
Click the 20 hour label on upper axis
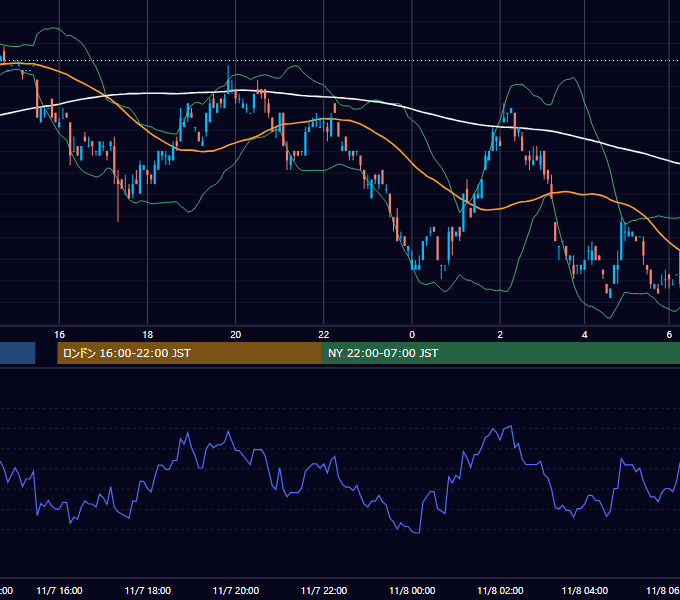[235, 335]
